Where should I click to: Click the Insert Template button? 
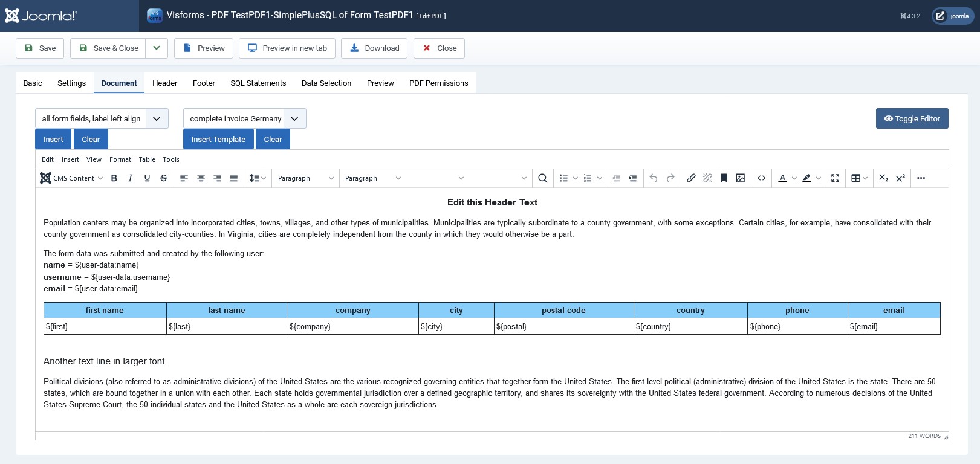tap(218, 139)
